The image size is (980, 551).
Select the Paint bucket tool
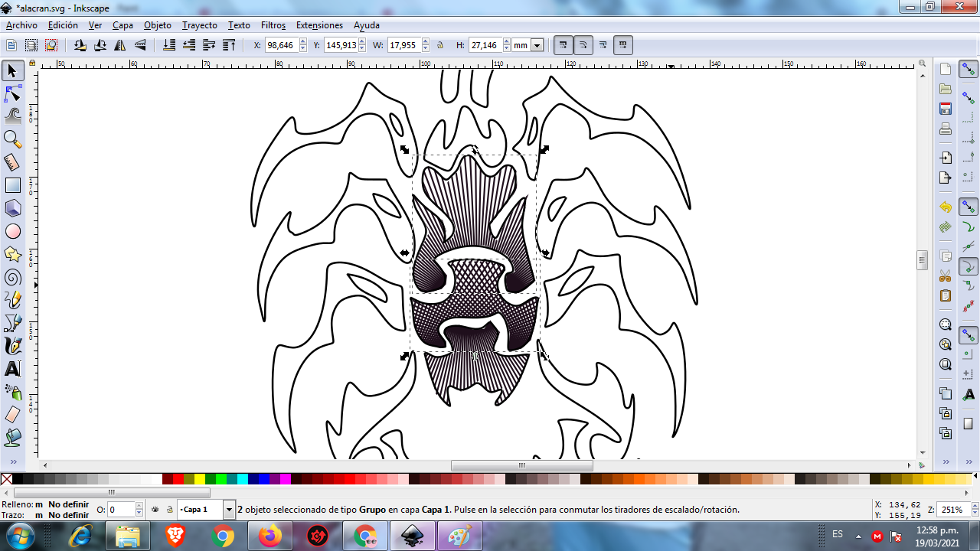click(x=12, y=438)
